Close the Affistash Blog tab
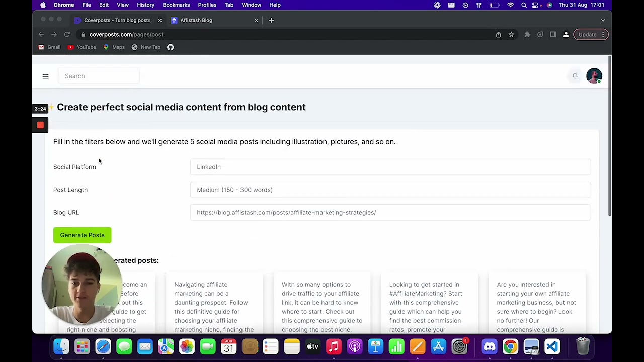 [256, 20]
